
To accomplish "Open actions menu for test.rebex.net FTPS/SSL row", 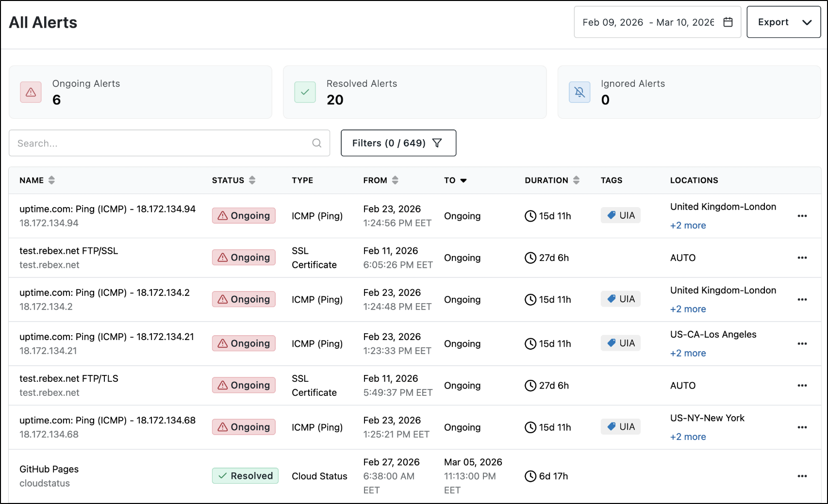I will click(802, 258).
